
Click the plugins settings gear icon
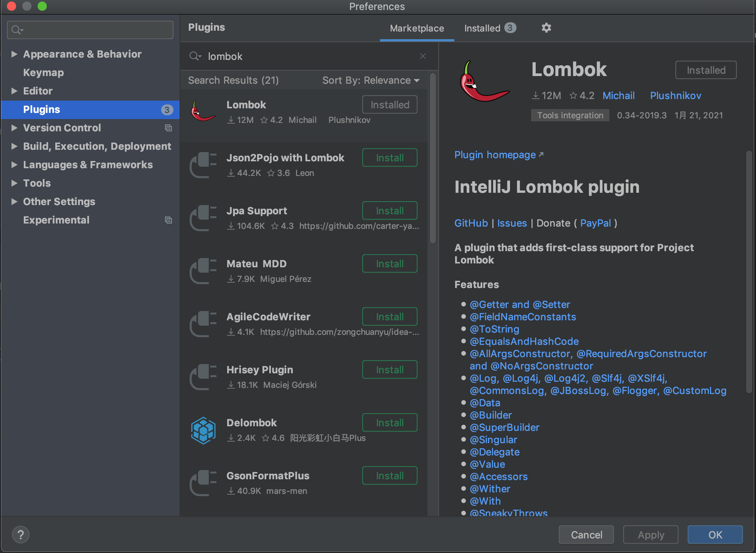click(x=546, y=28)
